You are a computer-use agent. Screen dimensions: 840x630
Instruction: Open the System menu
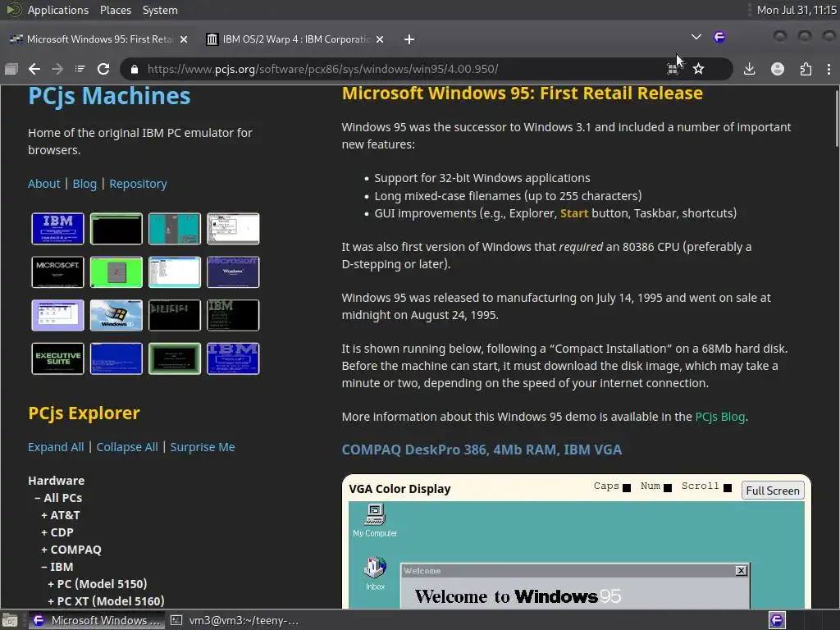coord(160,10)
